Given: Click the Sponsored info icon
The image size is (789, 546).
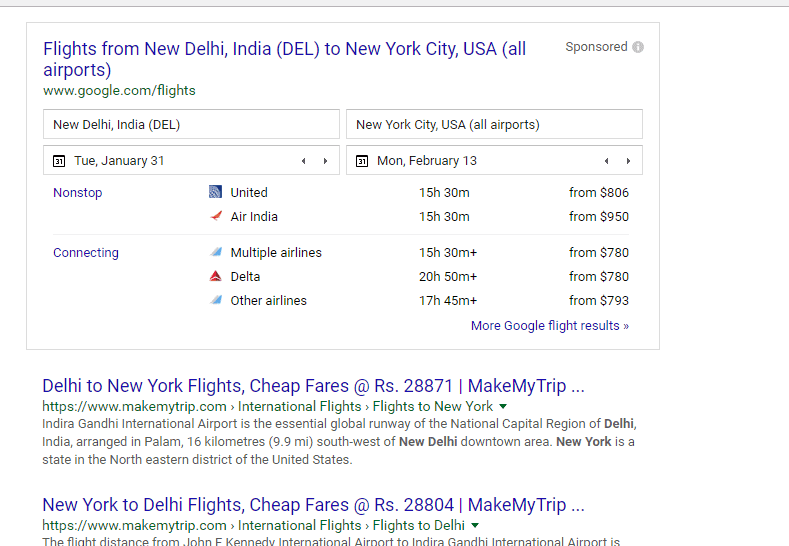Looking at the screenshot, I should [638, 47].
